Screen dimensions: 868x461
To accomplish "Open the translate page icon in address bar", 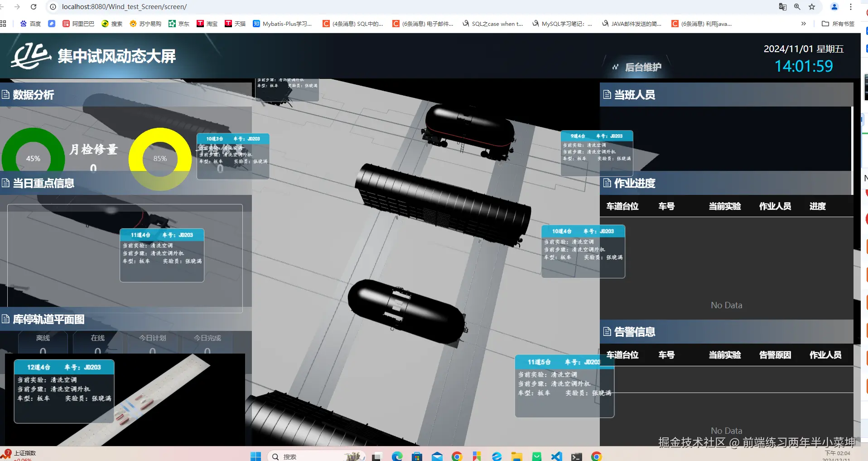I will point(782,7).
